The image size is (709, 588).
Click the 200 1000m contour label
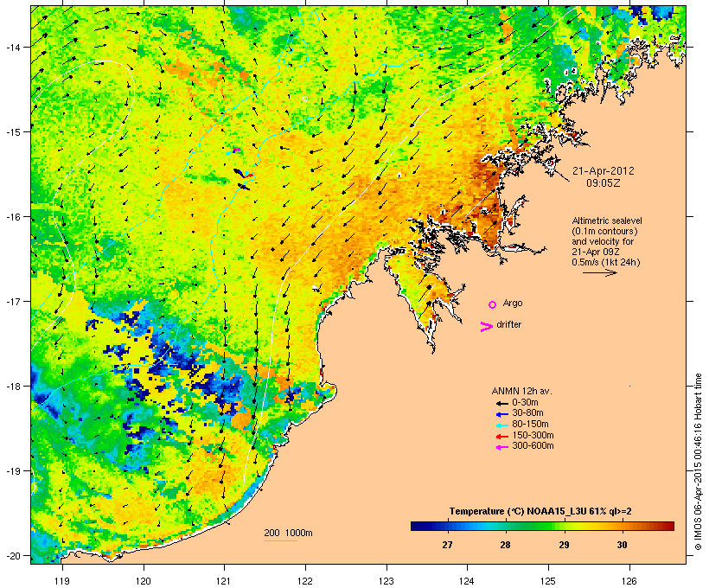coord(288,533)
